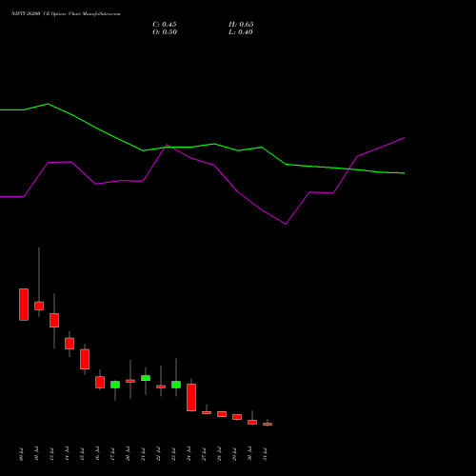The width and height of the screenshot is (476, 476).
Task: Click the last red candle above the 31 Jul label
Action: click(268, 424)
